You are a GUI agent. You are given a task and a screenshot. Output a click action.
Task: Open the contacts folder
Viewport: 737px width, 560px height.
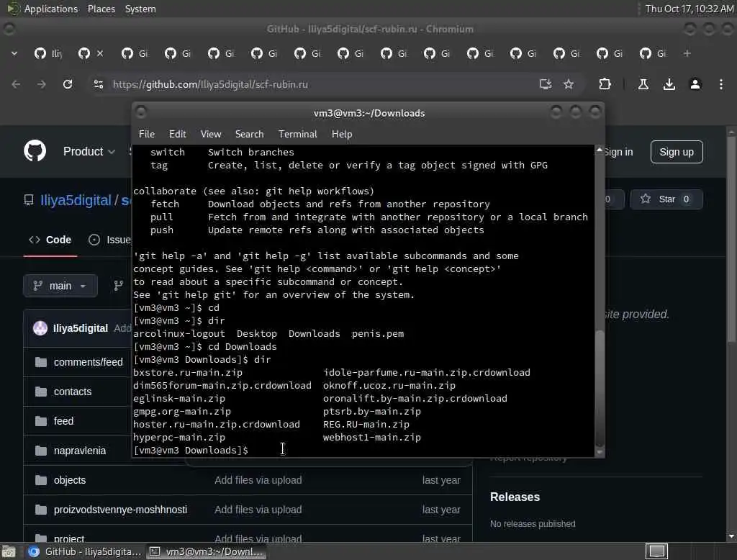pos(73,392)
